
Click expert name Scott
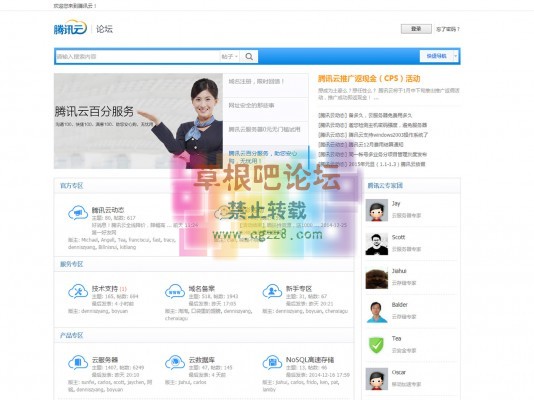tap(398, 237)
